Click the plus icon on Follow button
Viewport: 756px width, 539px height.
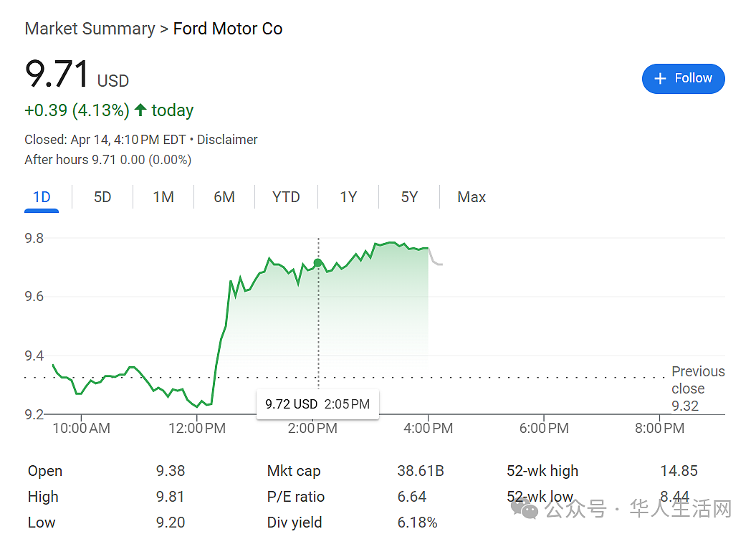click(660, 79)
